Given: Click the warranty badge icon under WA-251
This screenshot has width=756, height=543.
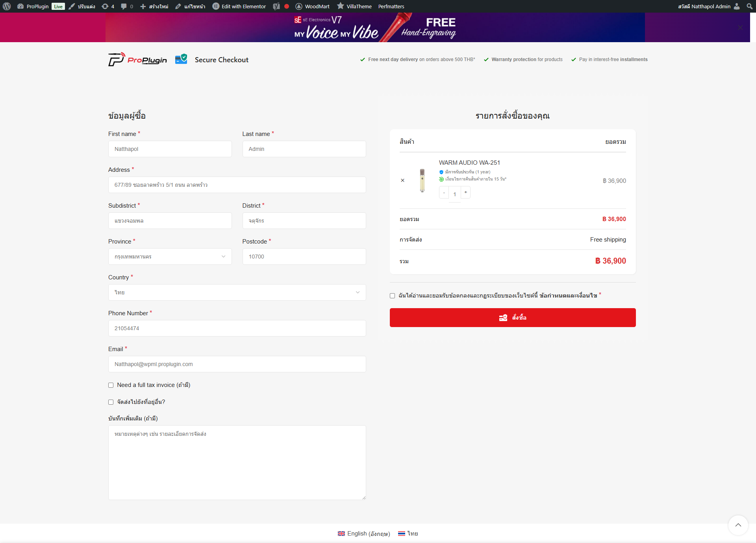Looking at the screenshot, I should tap(441, 172).
